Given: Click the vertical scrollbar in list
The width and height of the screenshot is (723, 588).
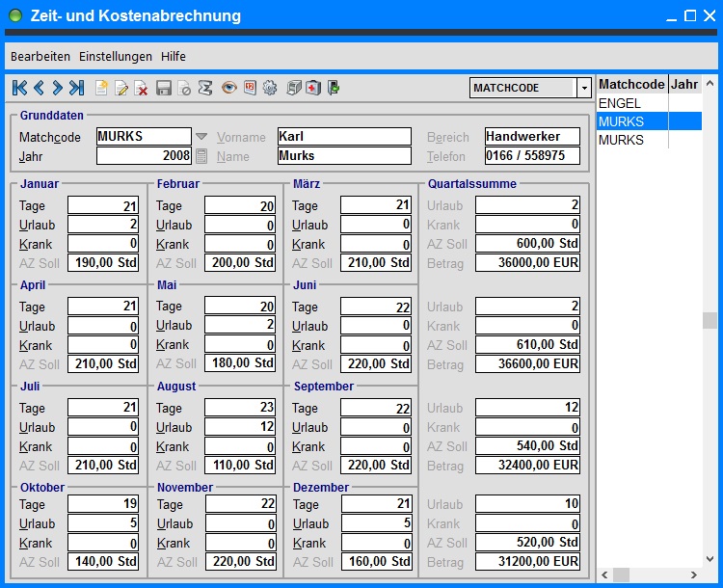Looking at the screenshot, I should (710, 320).
